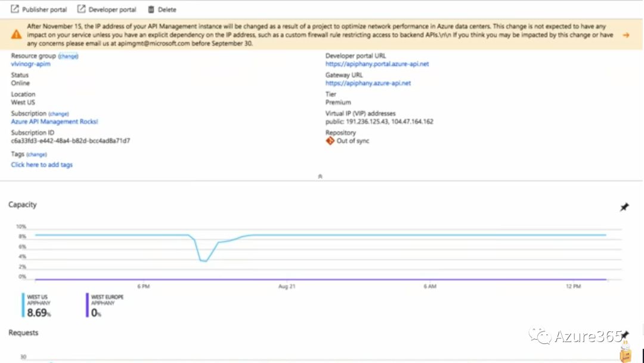
Task: Pin the Capacity chart to dashboard
Action: click(624, 207)
